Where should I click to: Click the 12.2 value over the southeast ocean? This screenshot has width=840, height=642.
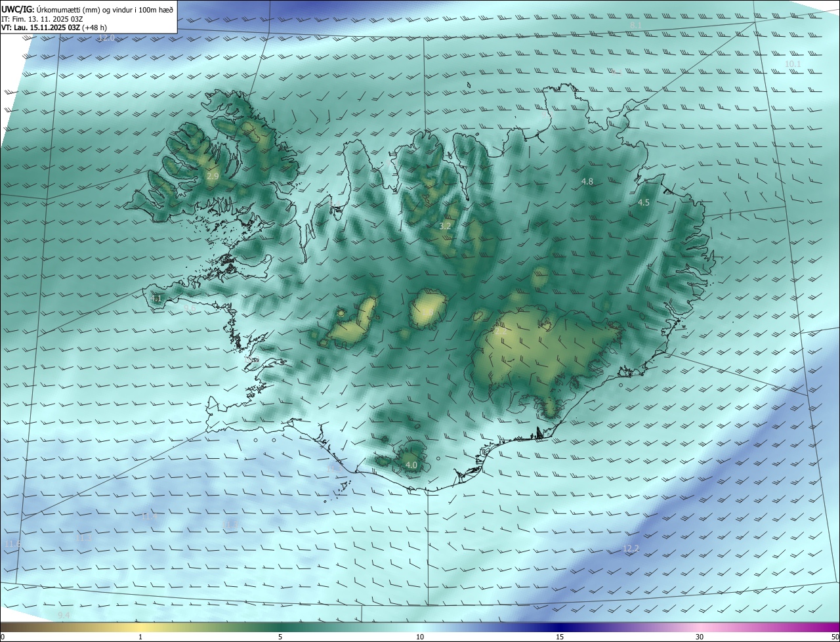(631, 548)
